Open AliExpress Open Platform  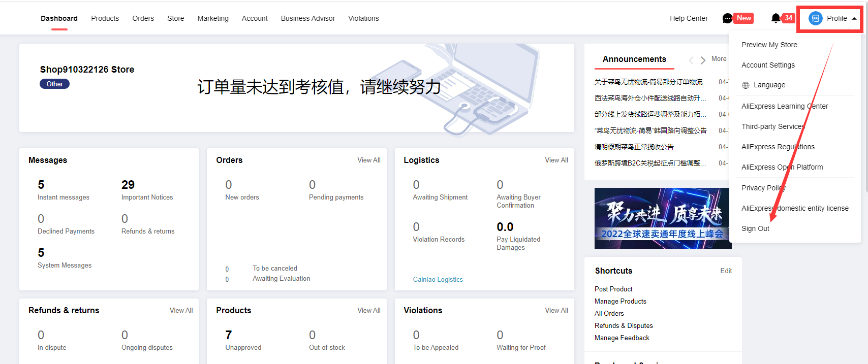click(782, 167)
